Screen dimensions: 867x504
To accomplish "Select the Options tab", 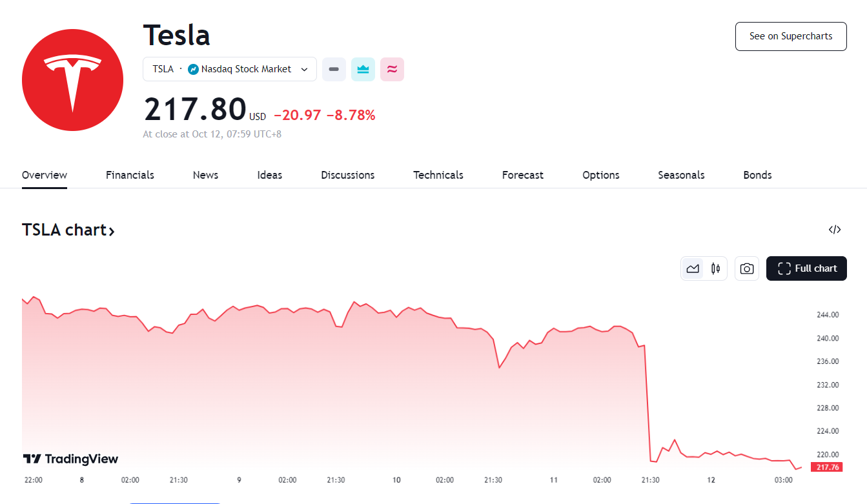I will coord(601,175).
